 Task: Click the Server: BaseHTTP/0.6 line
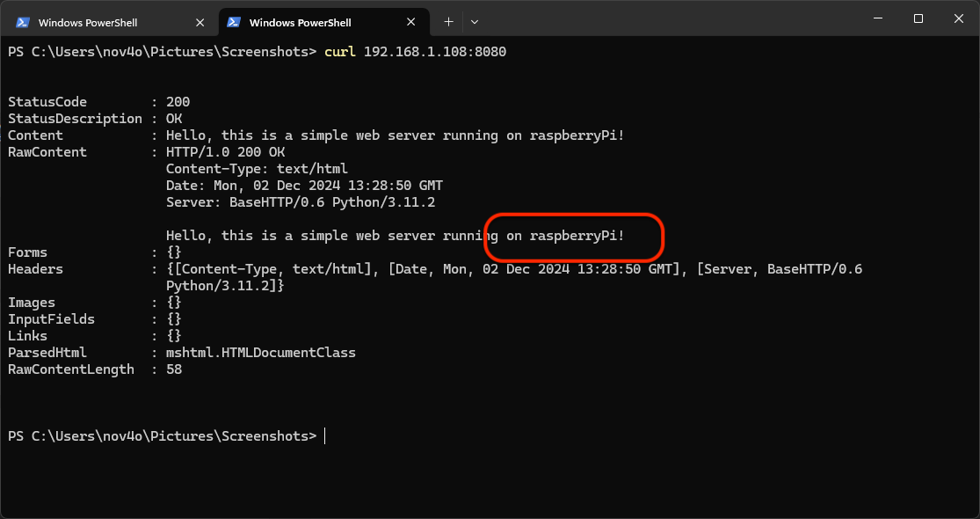301,202
